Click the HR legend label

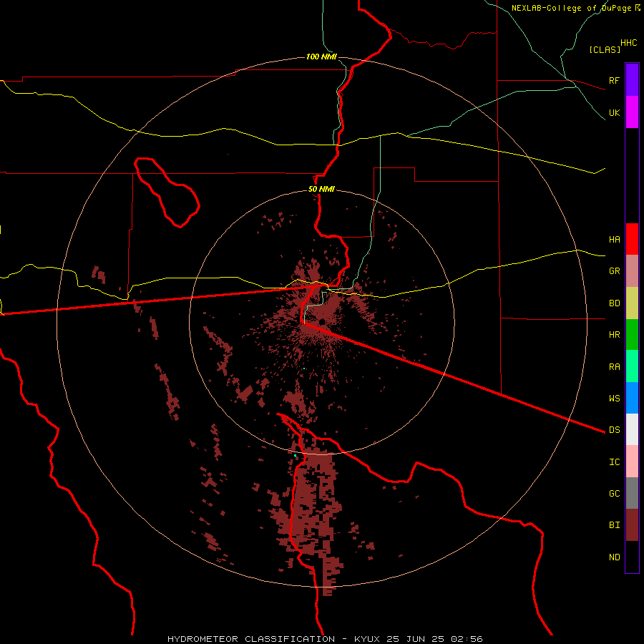pos(615,335)
